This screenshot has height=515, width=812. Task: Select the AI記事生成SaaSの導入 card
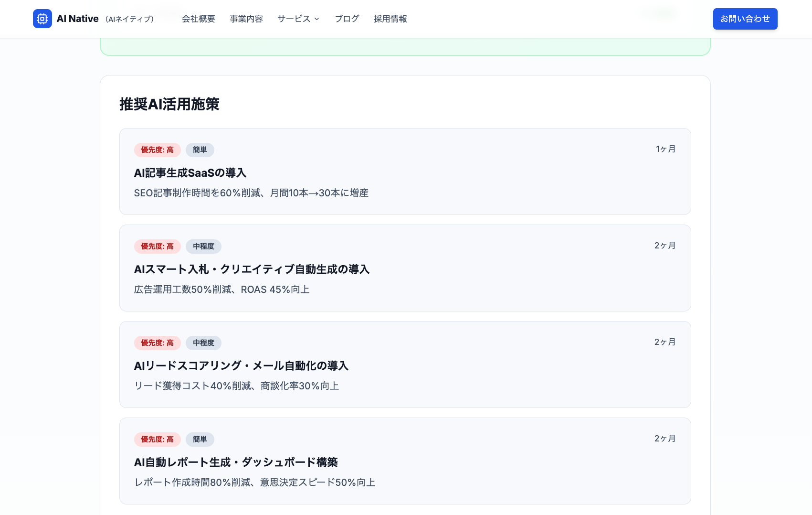(405, 172)
